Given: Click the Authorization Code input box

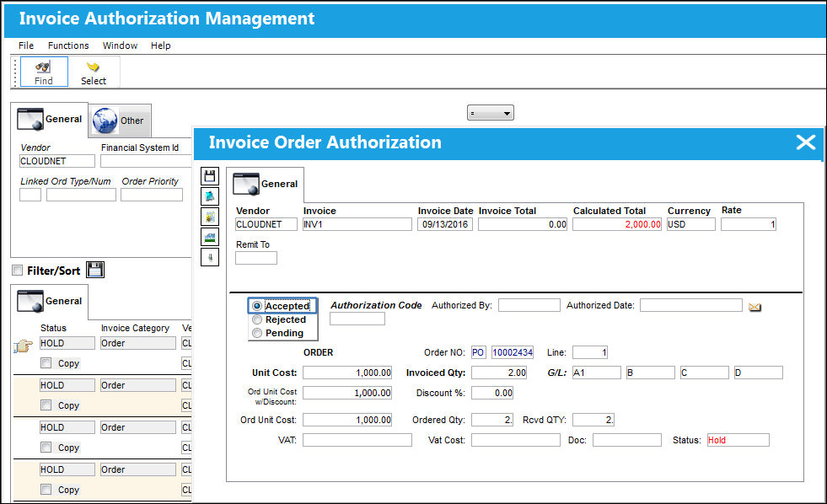Looking at the screenshot, I should click(x=357, y=319).
